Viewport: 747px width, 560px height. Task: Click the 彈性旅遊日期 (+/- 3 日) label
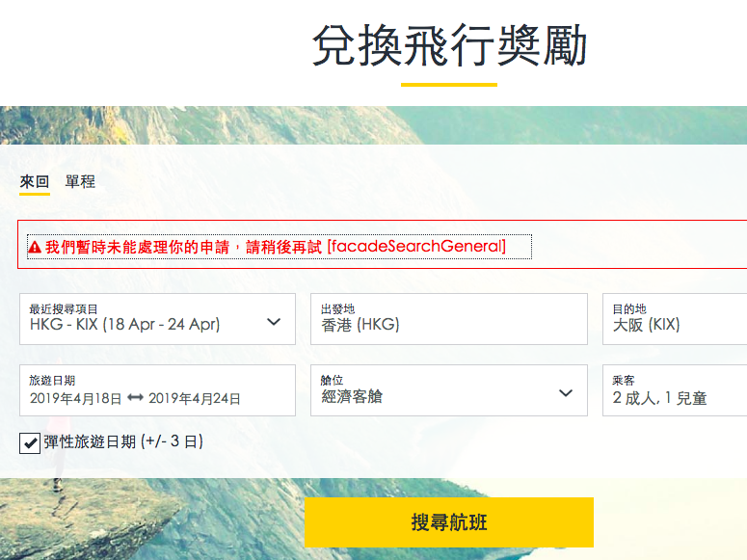pos(123,441)
